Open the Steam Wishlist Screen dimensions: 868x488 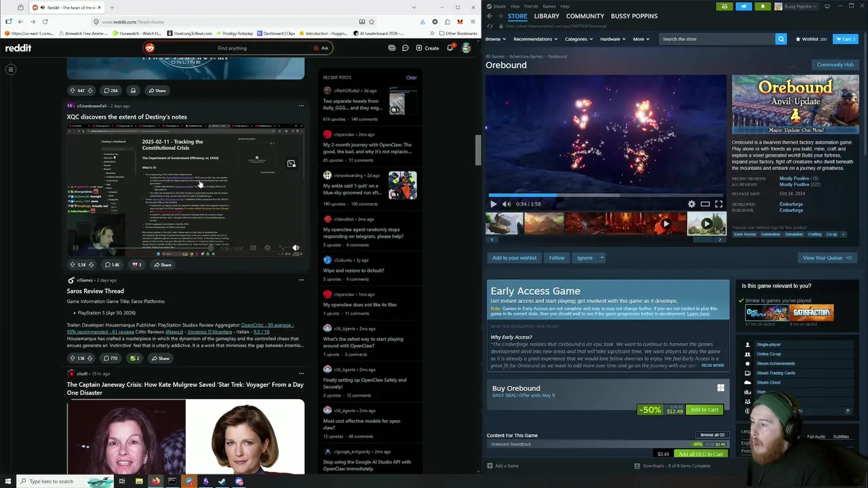coord(811,39)
